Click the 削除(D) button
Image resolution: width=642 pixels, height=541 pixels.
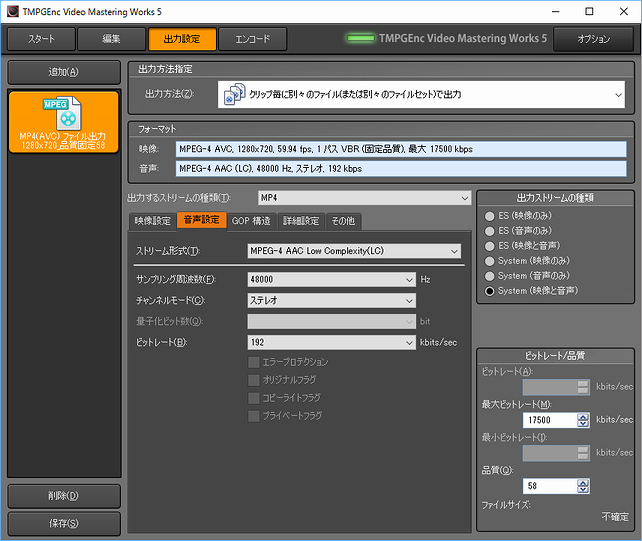click(x=64, y=496)
